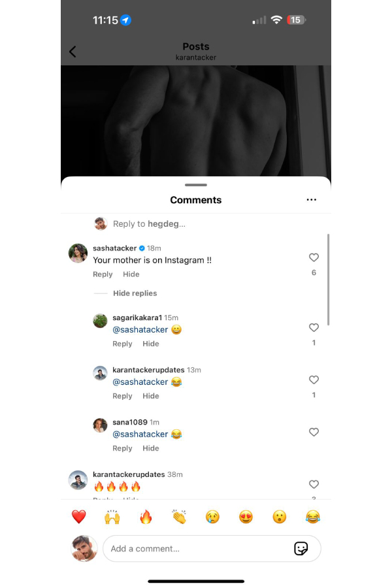Image resolution: width=392 pixels, height=588 pixels.
Task: Open the sticker picker in comment bar
Action: pyautogui.click(x=301, y=549)
